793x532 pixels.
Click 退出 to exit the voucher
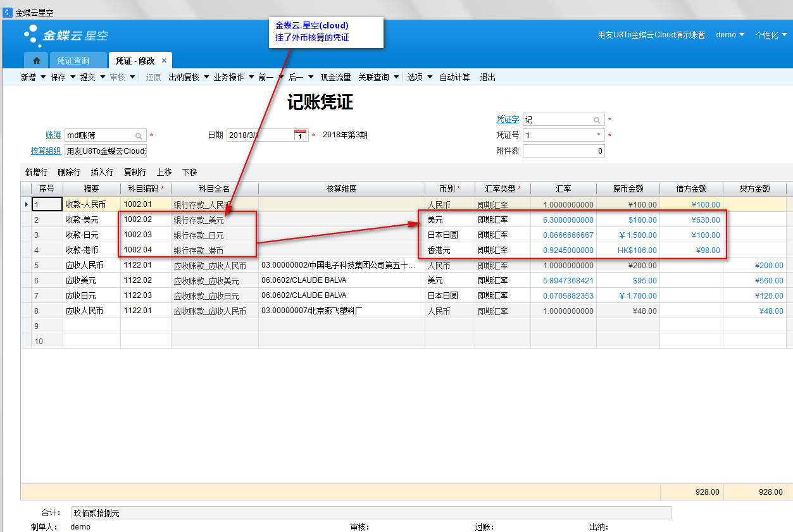pyautogui.click(x=487, y=77)
